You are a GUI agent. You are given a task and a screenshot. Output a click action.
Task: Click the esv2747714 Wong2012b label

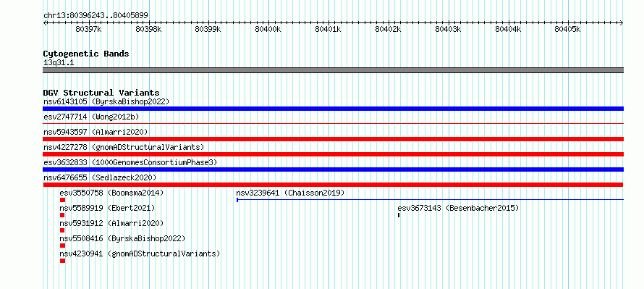tap(91, 117)
